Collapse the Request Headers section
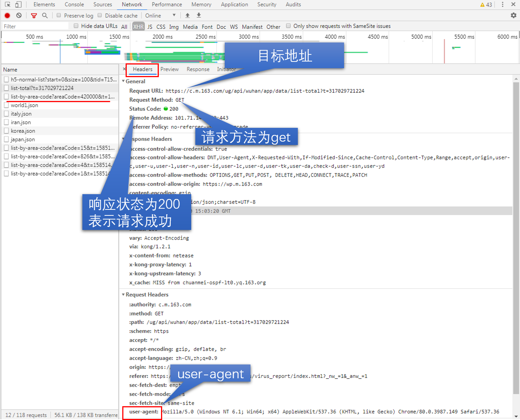This screenshot has height=420, width=520. [x=123, y=295]
